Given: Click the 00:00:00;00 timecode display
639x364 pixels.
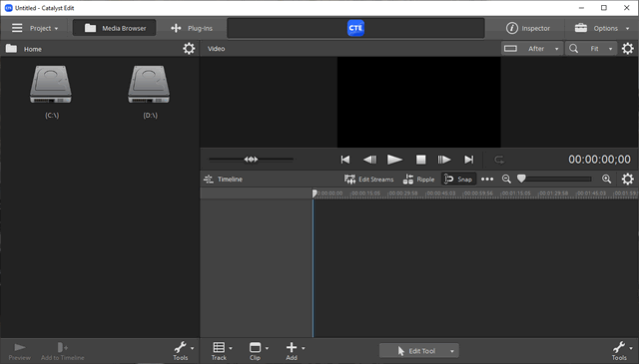Looking at the screenshot, I should click(599, 160).
